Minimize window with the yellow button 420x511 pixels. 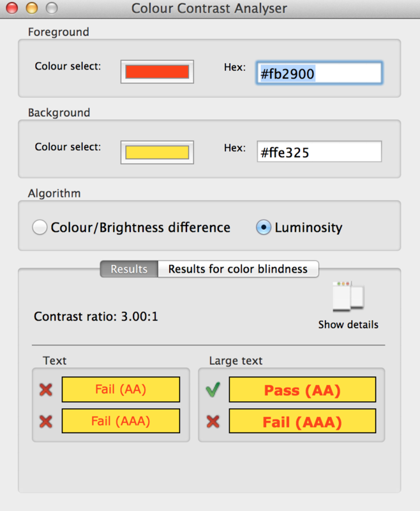point(31,8)
